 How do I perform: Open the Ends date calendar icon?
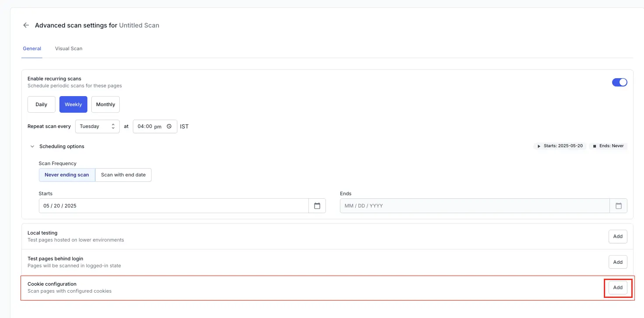tap(618, 206)
